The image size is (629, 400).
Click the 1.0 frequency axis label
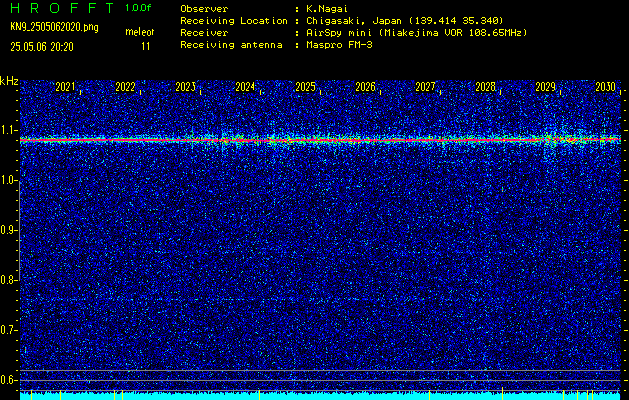[x=8, y=180]
